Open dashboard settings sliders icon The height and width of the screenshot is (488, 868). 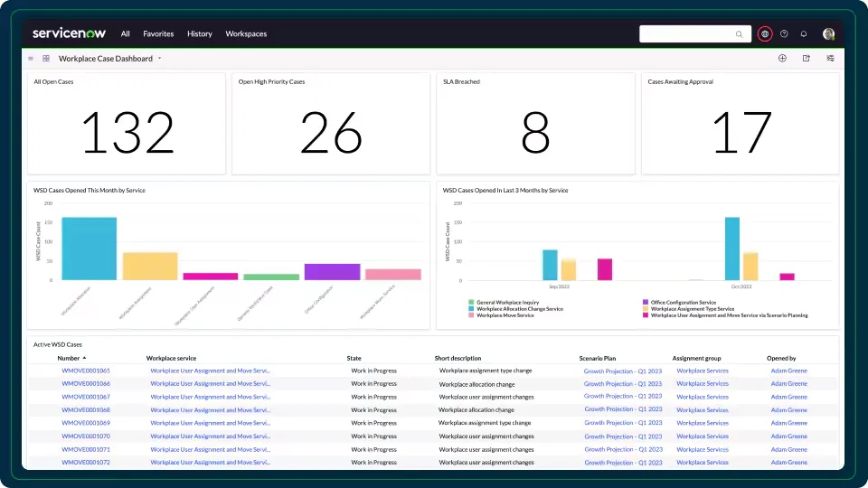[x=830, y=58]
